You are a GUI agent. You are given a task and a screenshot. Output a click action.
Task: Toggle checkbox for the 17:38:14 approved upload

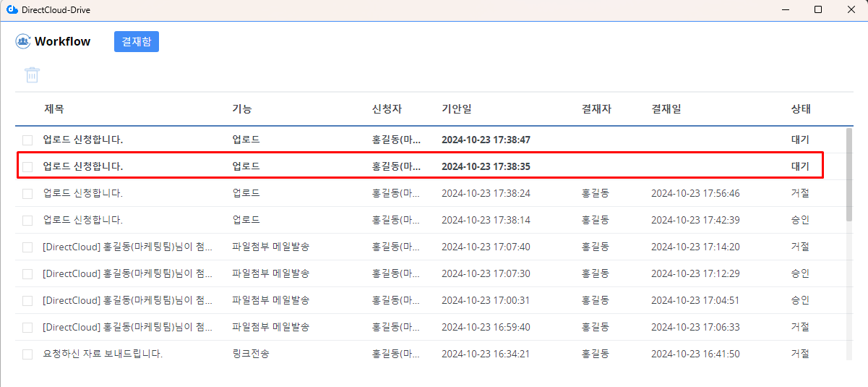(x=27, y=220)
